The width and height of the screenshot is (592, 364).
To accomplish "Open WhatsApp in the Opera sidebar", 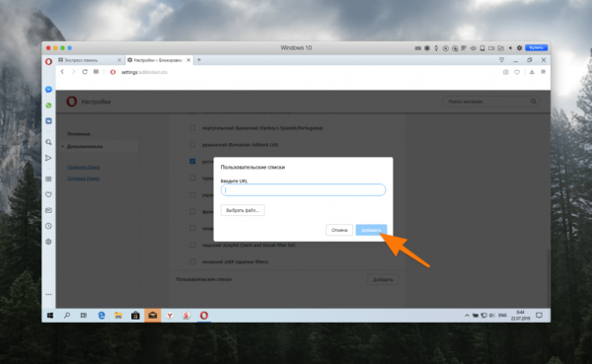I will (48, 106).
